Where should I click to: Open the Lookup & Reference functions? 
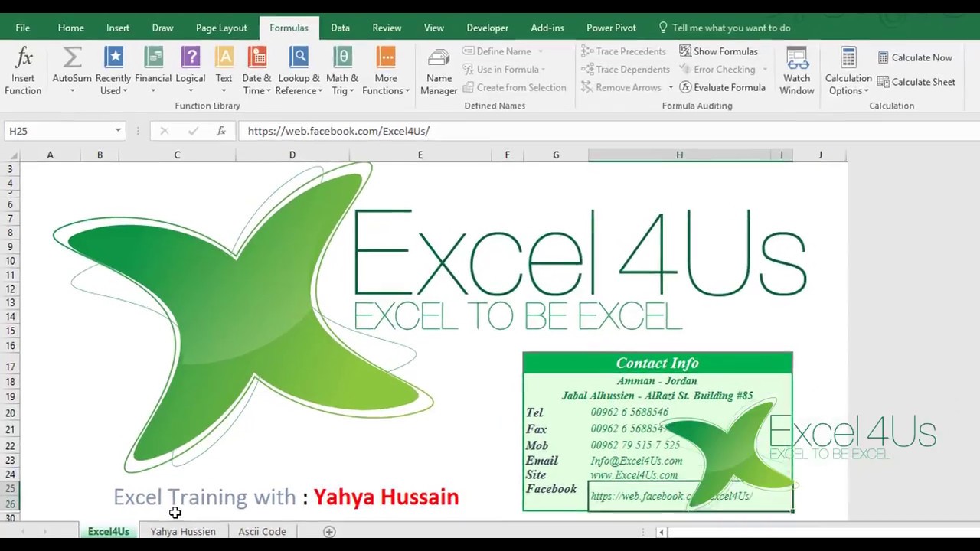coord(299,70)
